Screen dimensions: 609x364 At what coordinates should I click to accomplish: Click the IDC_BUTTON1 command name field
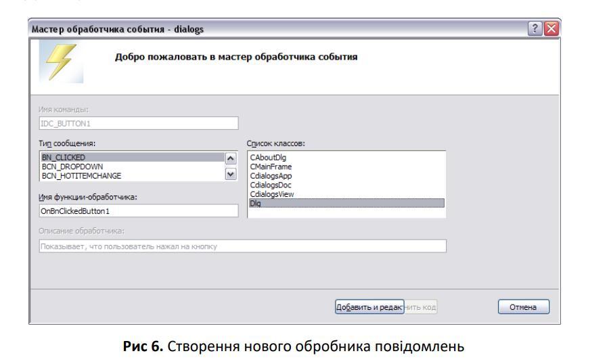coord(139,122)
